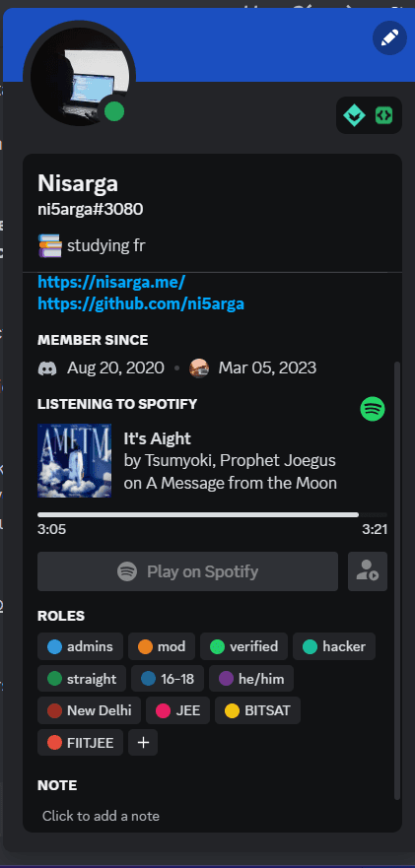Click the server icon beside Mar 05, 2023
This screenshot has height=868, width=415.
click(199, 368)
